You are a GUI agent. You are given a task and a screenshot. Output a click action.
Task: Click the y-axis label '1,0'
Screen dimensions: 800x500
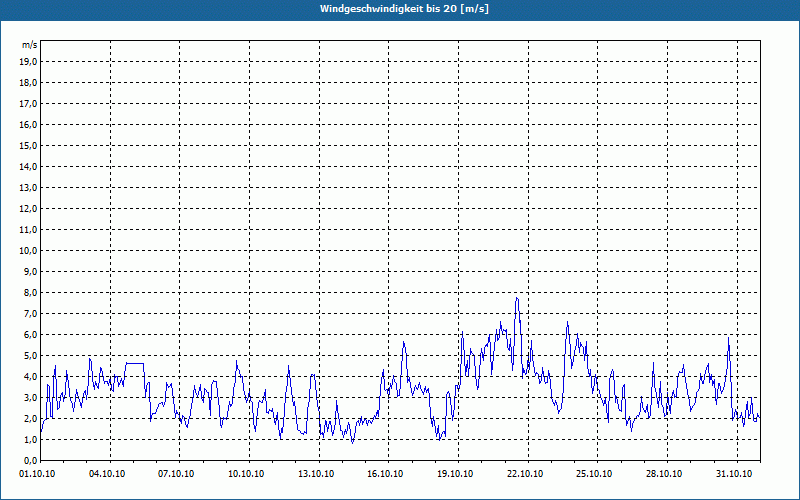coord(31,439)
